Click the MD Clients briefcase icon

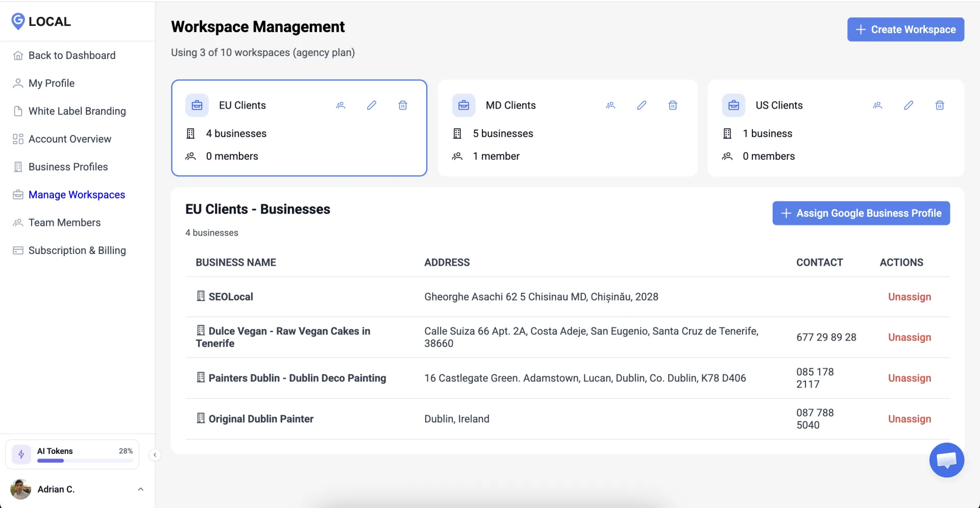463,106
